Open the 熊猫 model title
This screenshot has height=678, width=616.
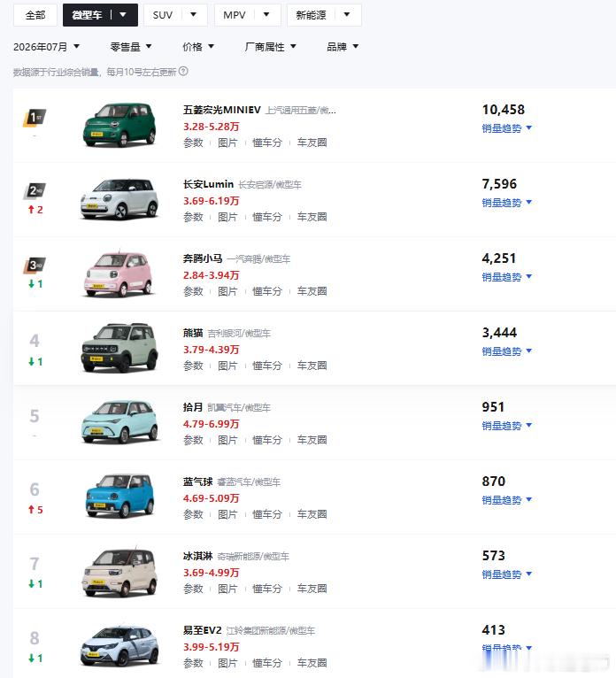pyautogui.click(x=193, y=333)
